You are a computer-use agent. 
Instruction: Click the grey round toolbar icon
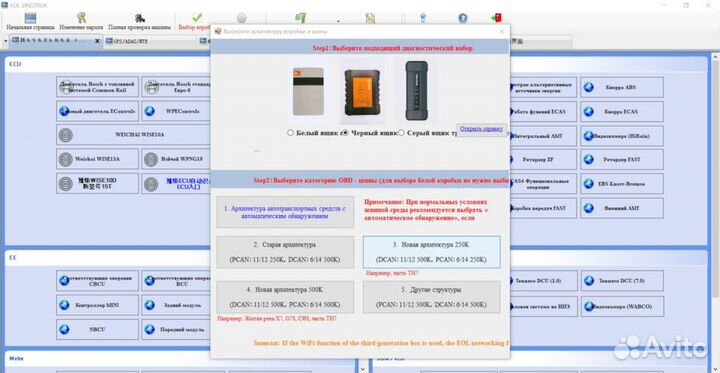pos(242,18)
